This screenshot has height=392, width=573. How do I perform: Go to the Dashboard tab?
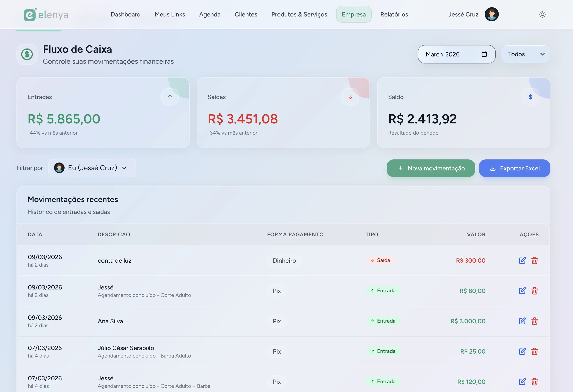point(126,14)
